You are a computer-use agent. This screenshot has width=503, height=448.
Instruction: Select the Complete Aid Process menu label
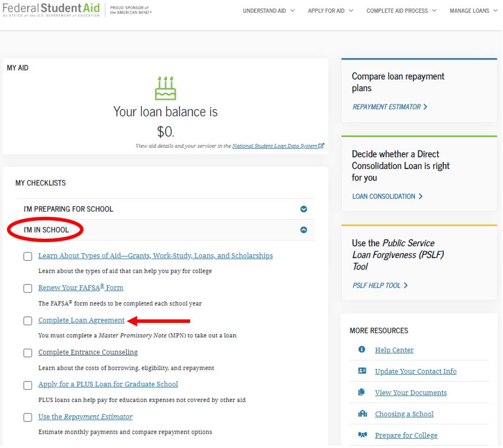[x=397, y=11]
